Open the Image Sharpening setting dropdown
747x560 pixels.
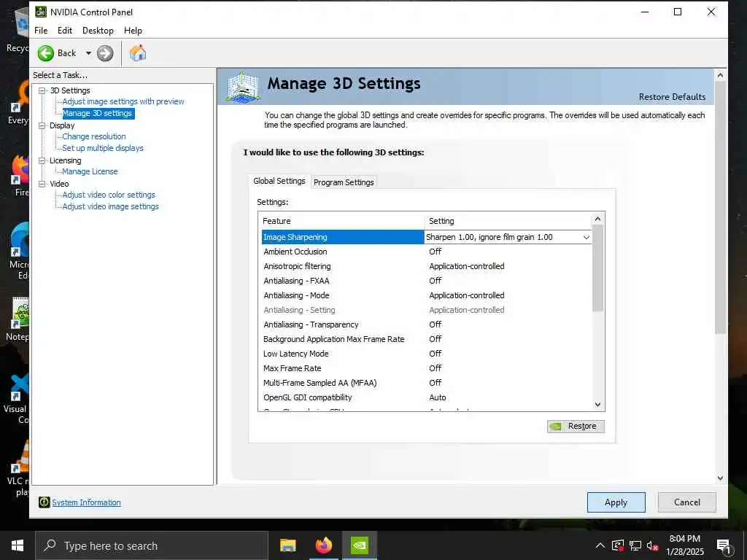pos(586,237)
